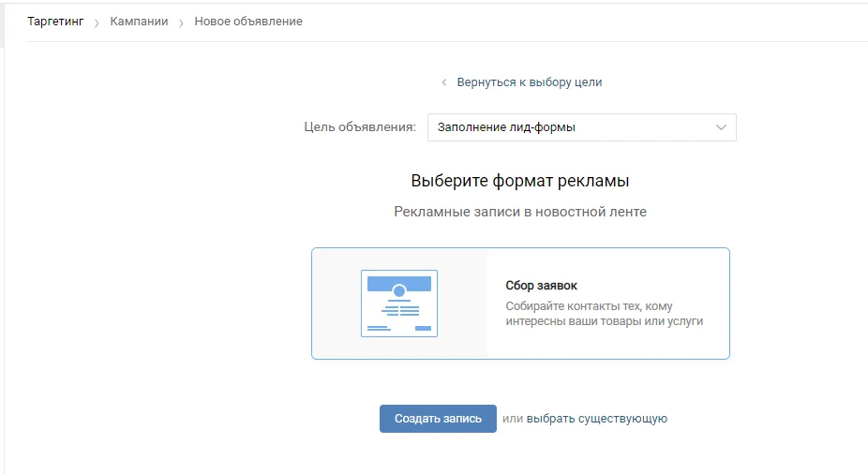Click the lead form illustration icon
Image resolution: width=868 pixels, height=474 pixels.
(x=399, y=304)
